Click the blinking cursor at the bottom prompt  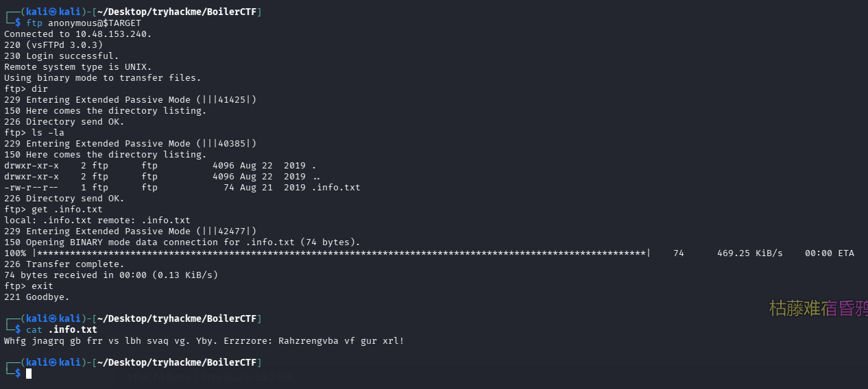(29, 373)
